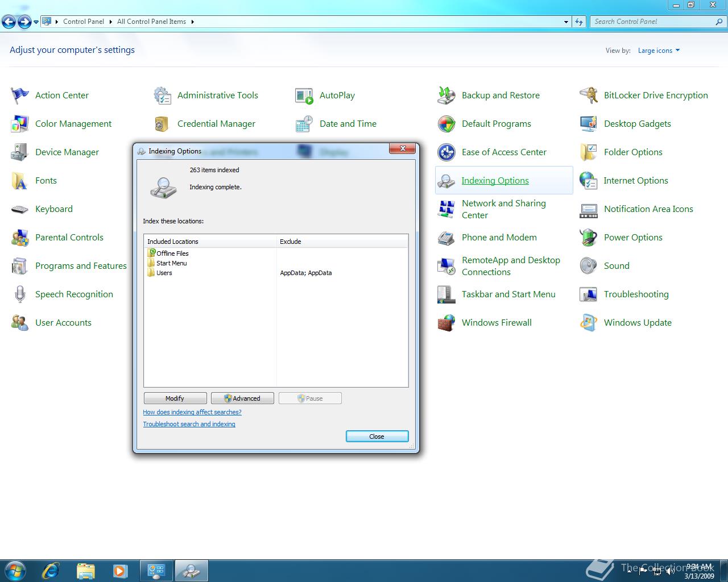This screenshot has width=728, height=582.
Task: Click the Included Locations column header
Action: click(210, 242)
